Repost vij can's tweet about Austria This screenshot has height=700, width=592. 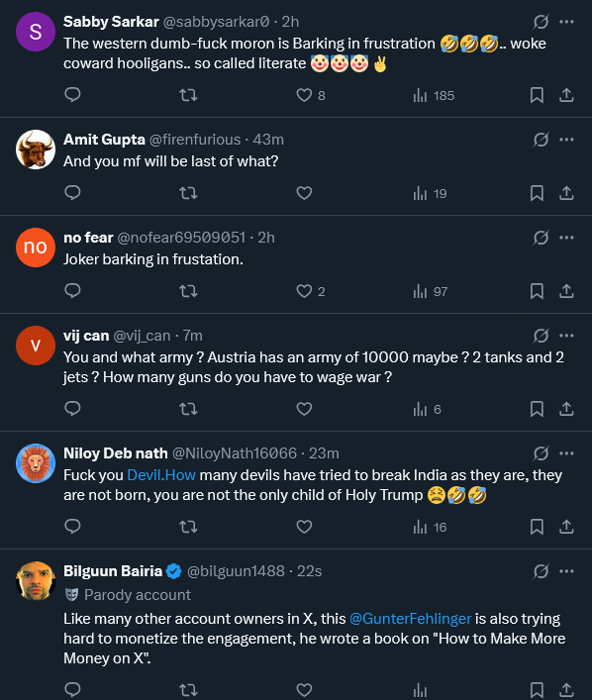point(188,409)
